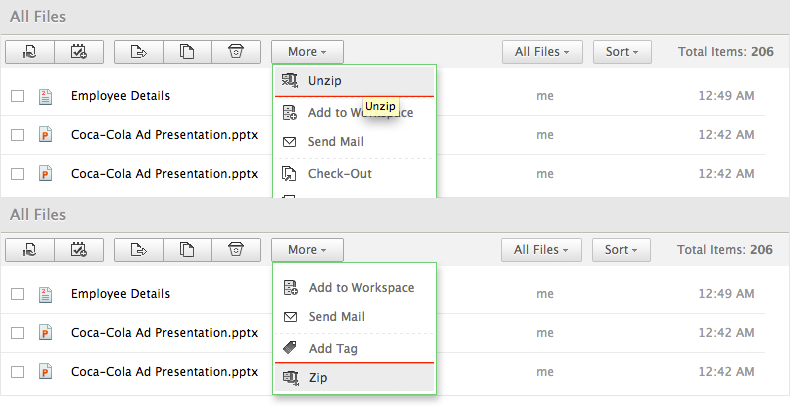Click the calendar reminder icon in lower toolbar
The width and height of the screenshot is (790, 407).
(76, 250)
